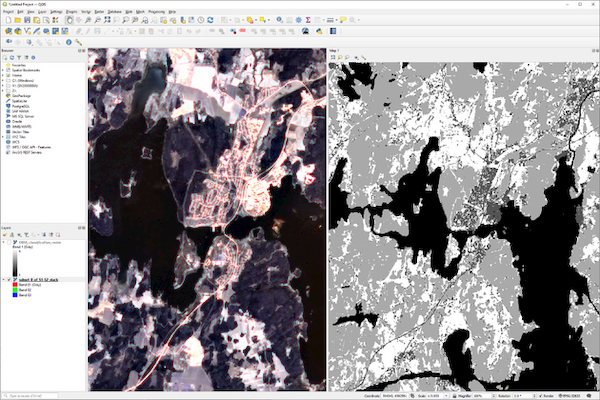Open the Raster menu
The image size is (600, 400).
click(x=99, y=12)
